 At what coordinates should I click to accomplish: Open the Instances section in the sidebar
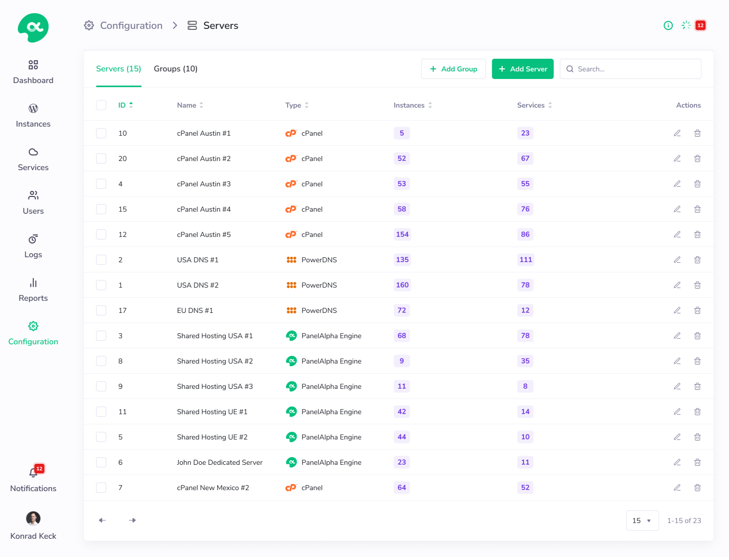[33, 115]
